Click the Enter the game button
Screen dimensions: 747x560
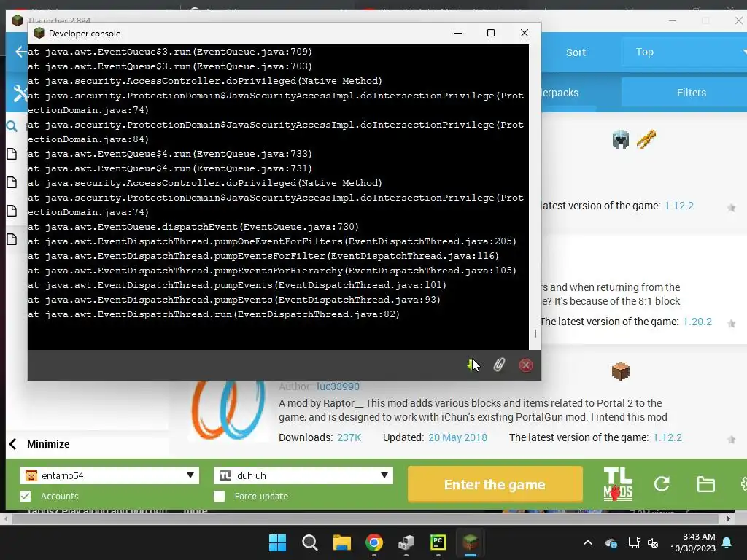pos(495,484)
